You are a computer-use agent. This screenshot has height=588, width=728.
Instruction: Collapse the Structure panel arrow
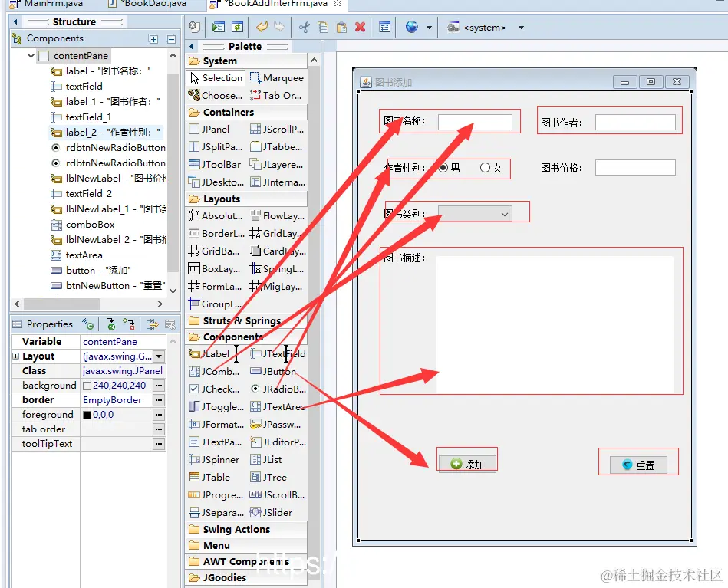pyautogui.click(x=15, y=21)
